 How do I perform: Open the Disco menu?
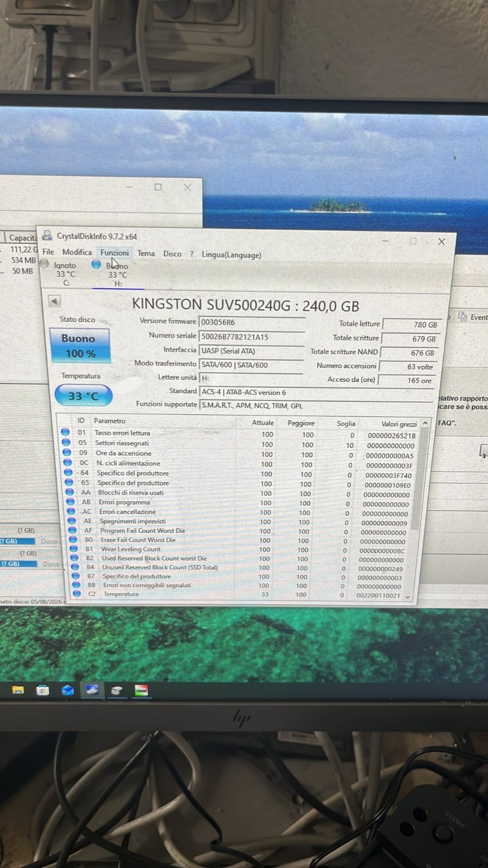(x=172, y=254)
